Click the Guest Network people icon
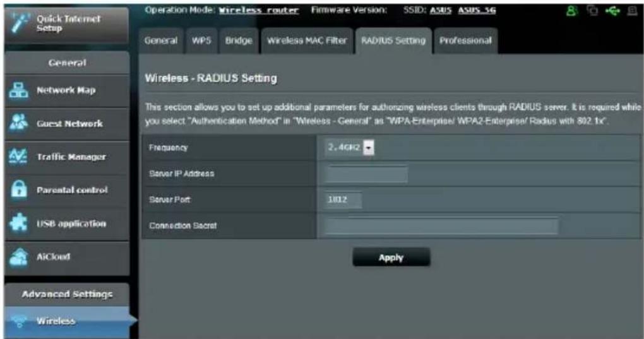This screenshot has width=644, height=339. click(18, 123)
